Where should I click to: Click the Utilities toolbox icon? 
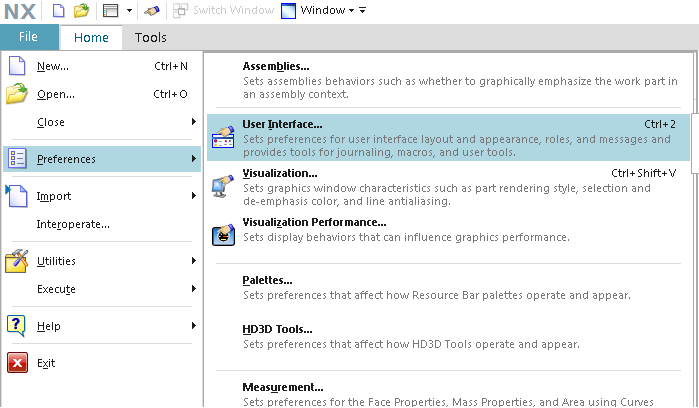(16, 261)
